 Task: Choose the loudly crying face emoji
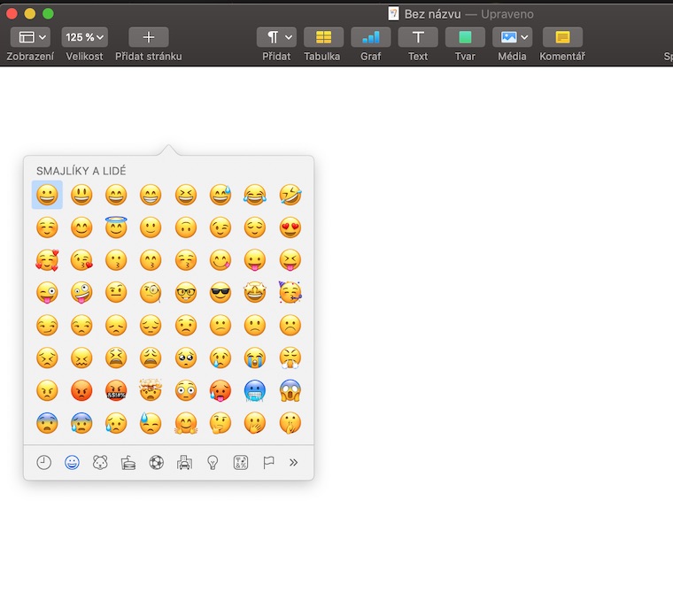[x=255, y=358]
